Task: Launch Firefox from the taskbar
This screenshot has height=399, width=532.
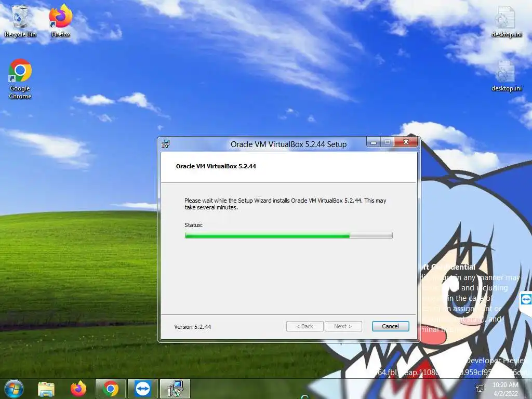Action: pos(78,389)
